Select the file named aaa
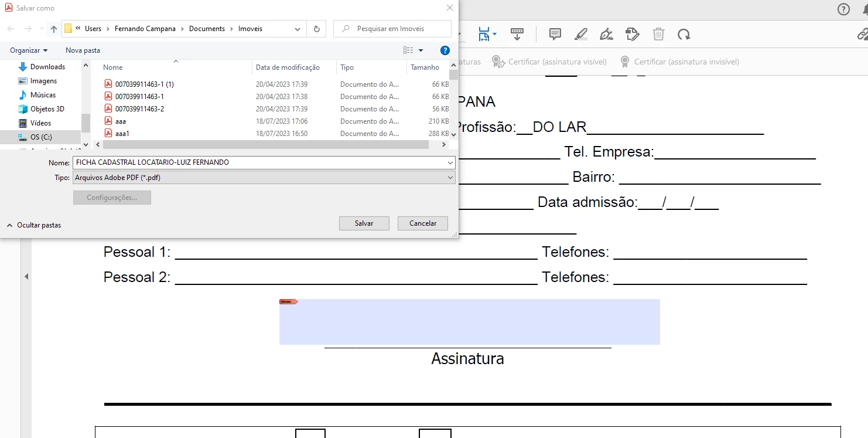This screenshot has height=438, width=868. pyautogui.click(x=121, y=121)
